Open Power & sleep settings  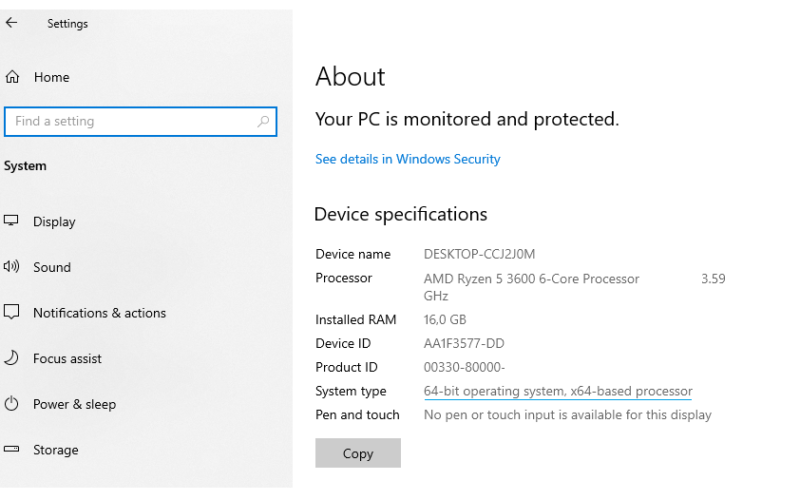(x=74, y=404)
